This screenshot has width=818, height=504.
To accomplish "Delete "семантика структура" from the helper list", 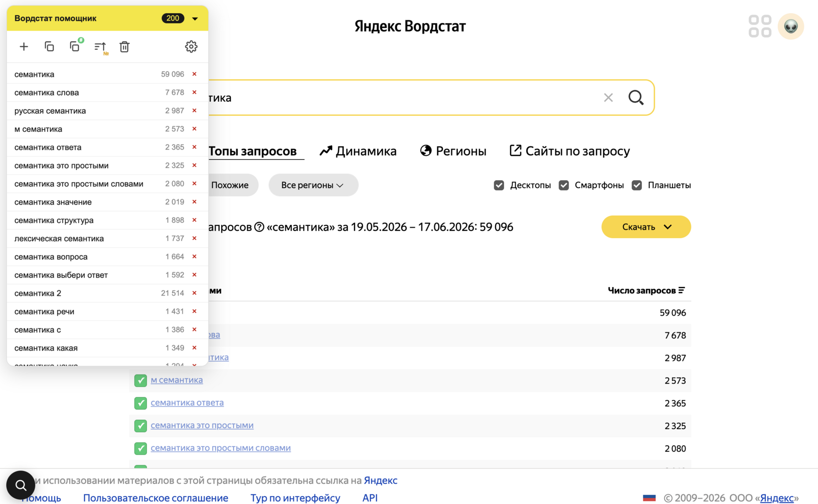I will (x=194, y=220).
